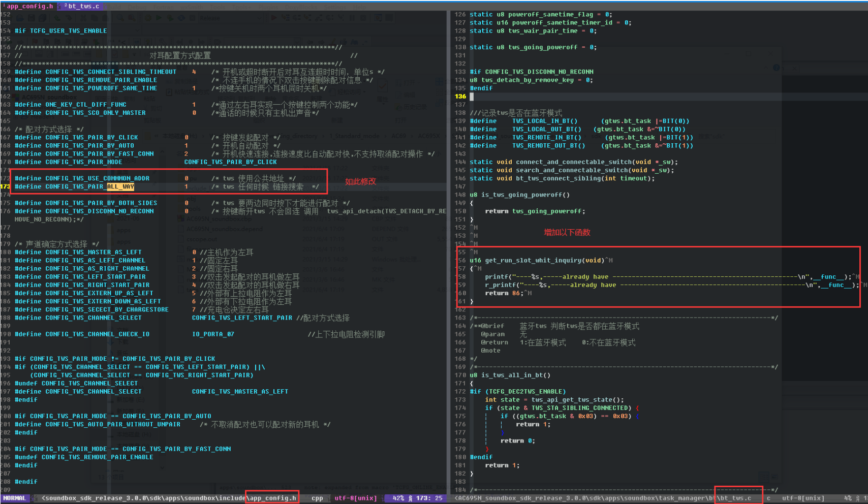Place cursor on #if TCFG_USER_TWS_ENABLE line
868x504 pixels.
tap(61, 31)
